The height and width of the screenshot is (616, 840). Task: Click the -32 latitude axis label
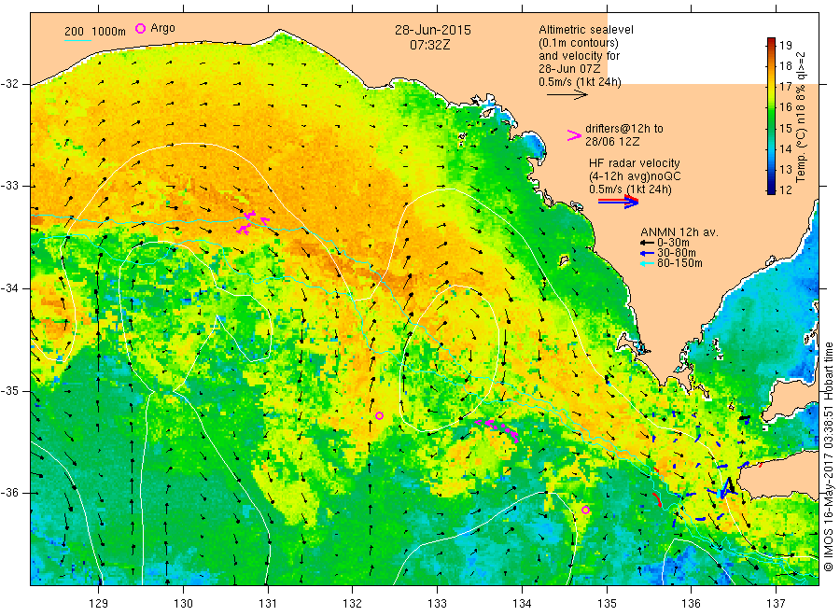(10, 84)
